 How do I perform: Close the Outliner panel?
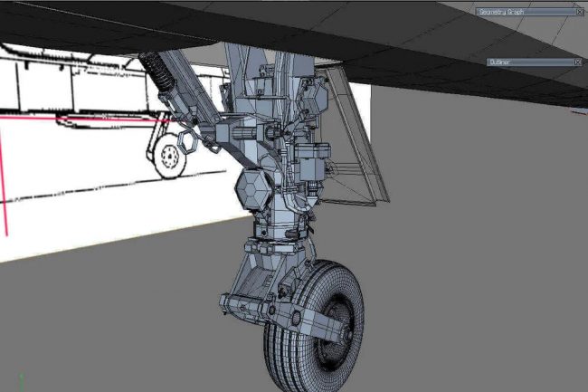[x=579, y=62]
